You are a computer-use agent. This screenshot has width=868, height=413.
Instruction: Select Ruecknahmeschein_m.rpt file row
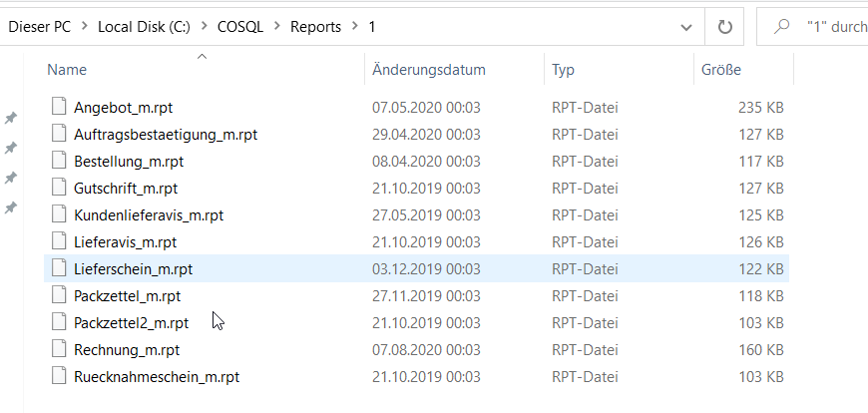point(156,376)
